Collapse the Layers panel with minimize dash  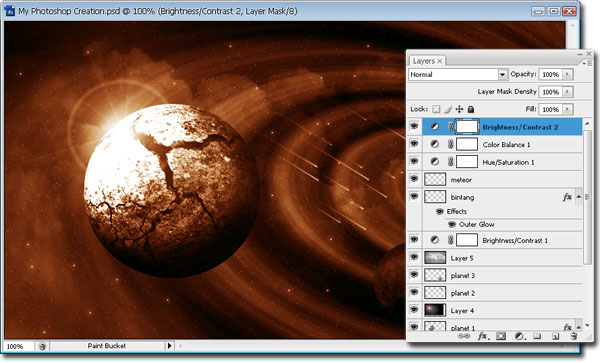point(580,54)
